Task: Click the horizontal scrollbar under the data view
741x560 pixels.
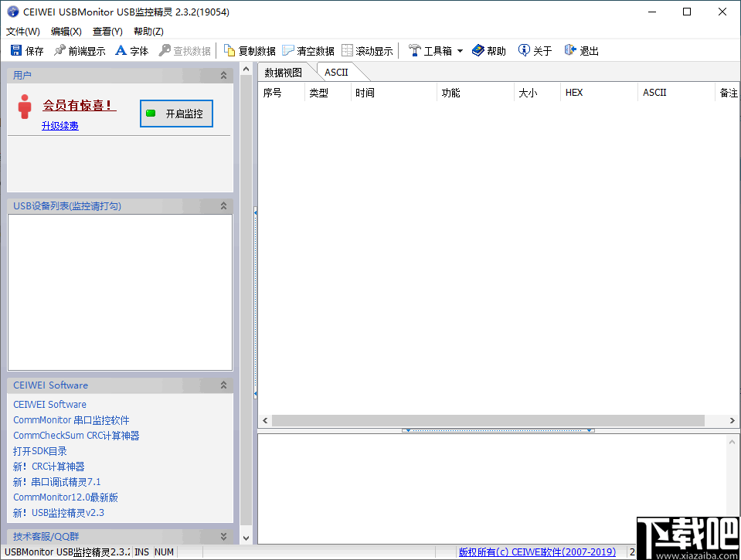Action: click(x=495, y=420)
